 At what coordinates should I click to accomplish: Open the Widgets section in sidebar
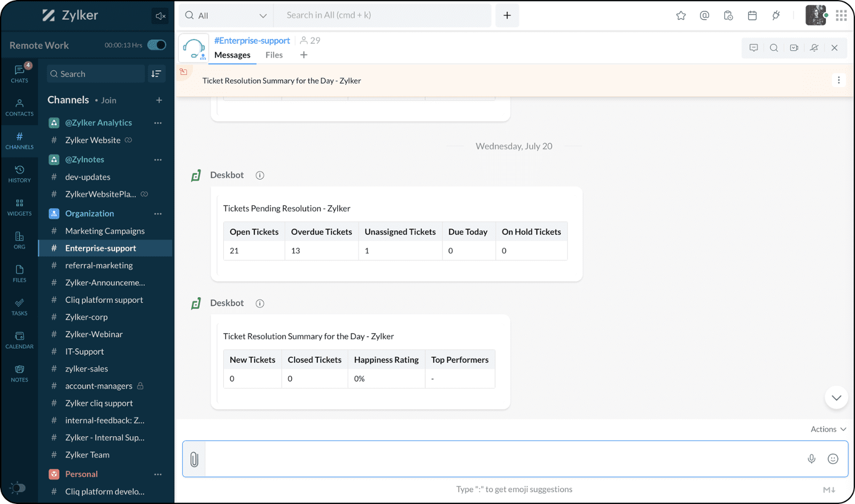coord(19,207)
